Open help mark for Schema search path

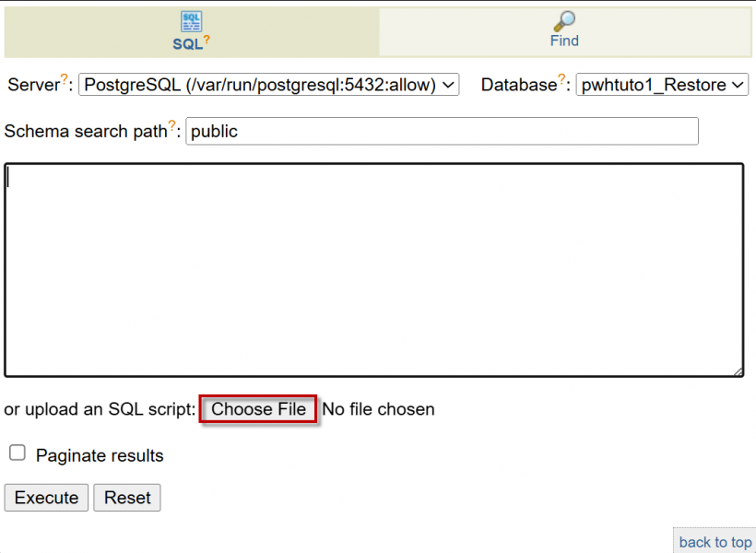tap(172, 126)
